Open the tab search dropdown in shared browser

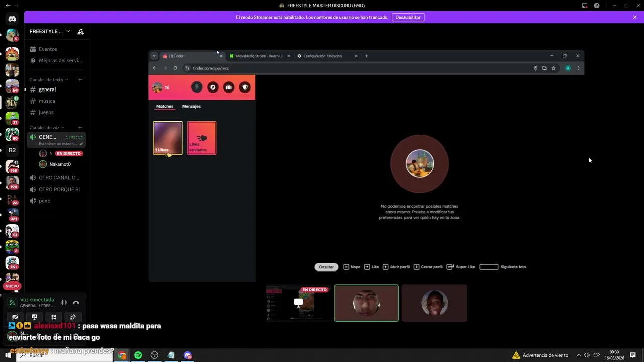pos(154,56)
